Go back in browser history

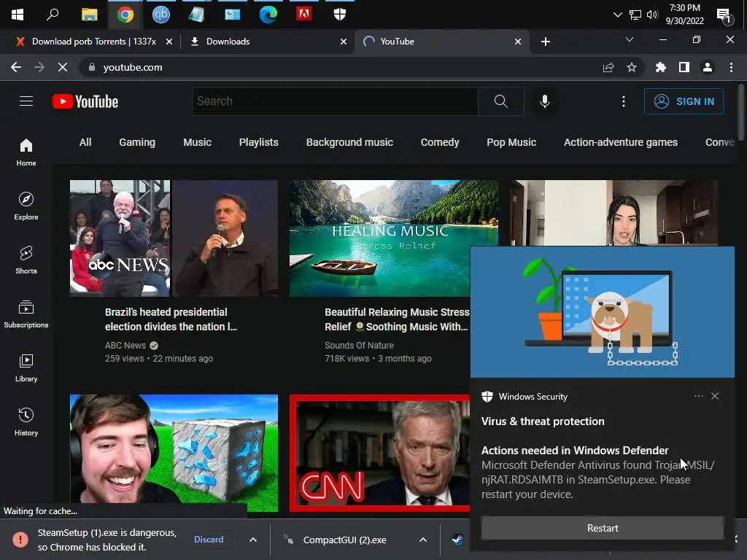(16, 67)
